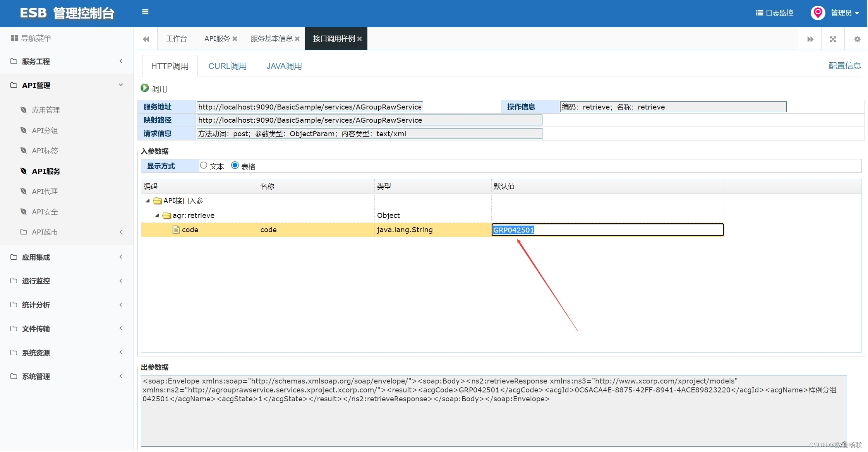Click the hamburger menu toggle icon
868x452 pixels.
145,12
